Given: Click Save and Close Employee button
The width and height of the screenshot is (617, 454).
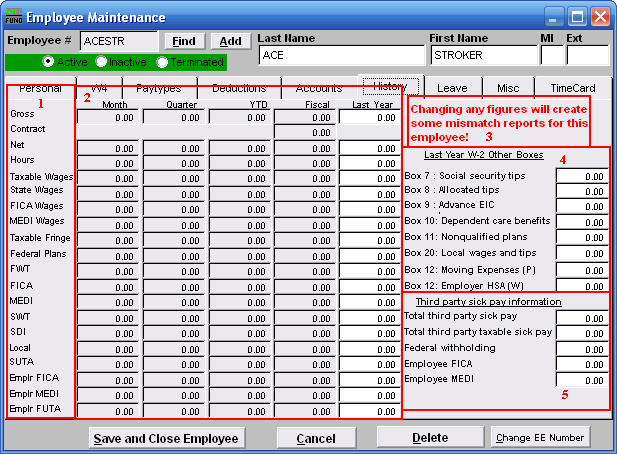Looking at the screenshot, I should 165,438.
